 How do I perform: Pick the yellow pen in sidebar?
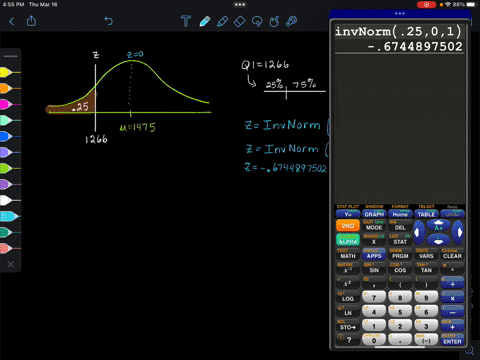[10, 72]
